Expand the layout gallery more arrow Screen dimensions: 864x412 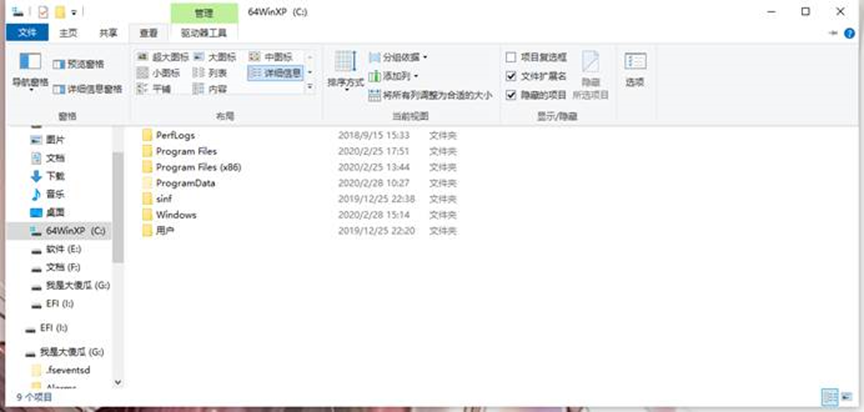pos(310,87)
